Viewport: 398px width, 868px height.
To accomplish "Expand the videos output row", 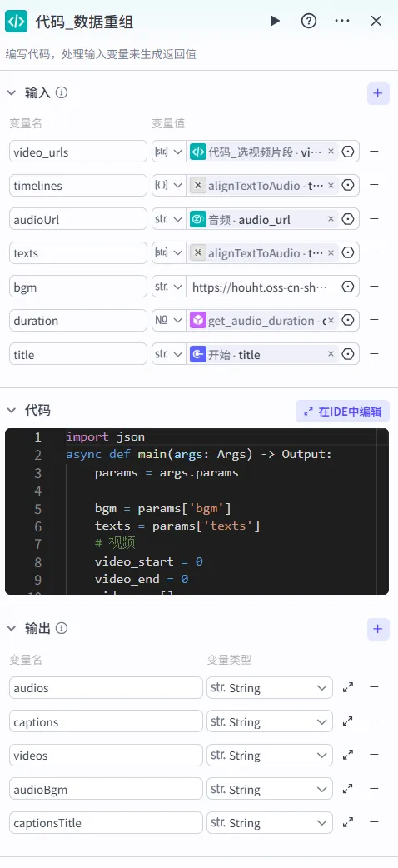I will [x=348, y=755].
